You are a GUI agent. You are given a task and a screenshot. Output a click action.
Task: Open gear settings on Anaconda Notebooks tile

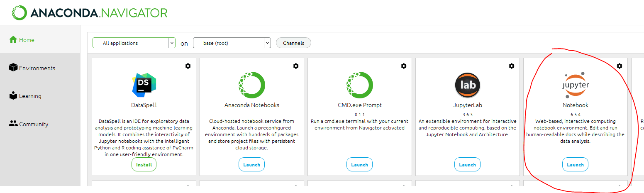coord(296,66)
